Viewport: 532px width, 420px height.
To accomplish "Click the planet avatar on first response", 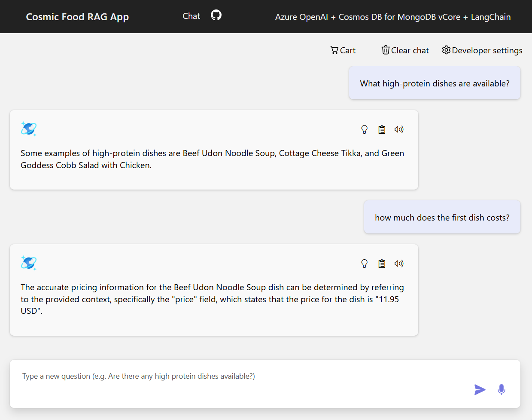I will click(x=28, y=129).
